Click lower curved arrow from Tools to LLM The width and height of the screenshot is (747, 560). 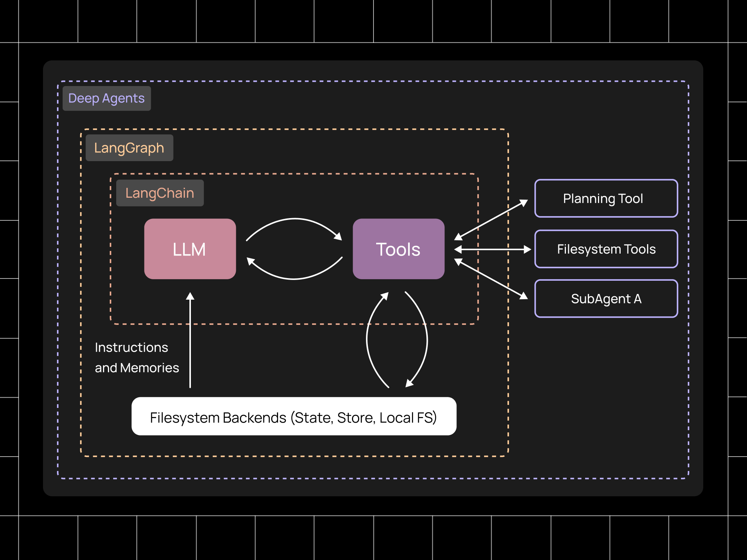coord(294,279)
